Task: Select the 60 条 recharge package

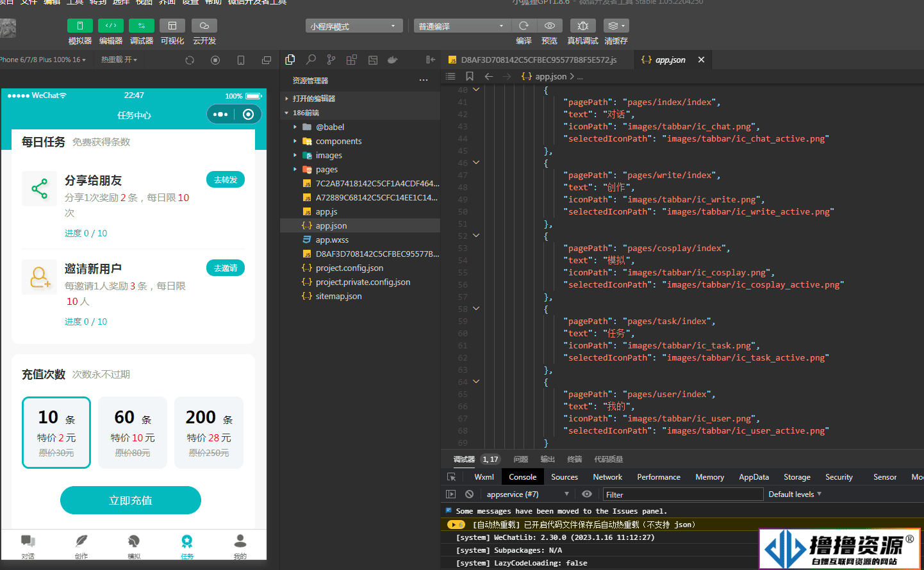Action: coord(133,433)
